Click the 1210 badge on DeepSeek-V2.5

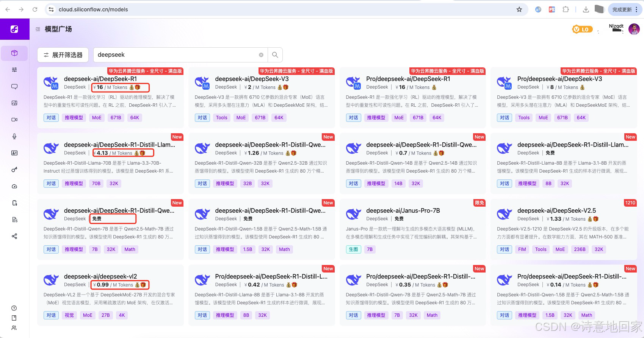630,203
